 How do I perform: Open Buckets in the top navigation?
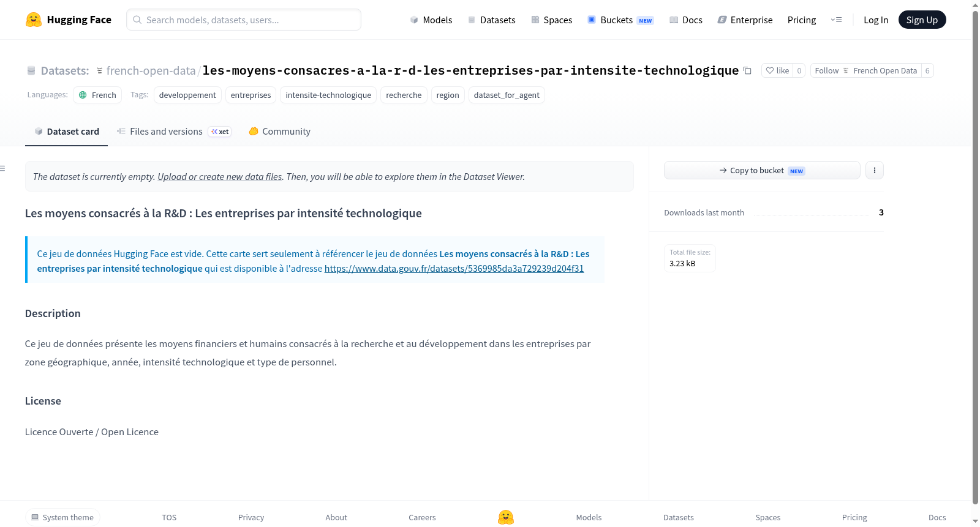620,20
